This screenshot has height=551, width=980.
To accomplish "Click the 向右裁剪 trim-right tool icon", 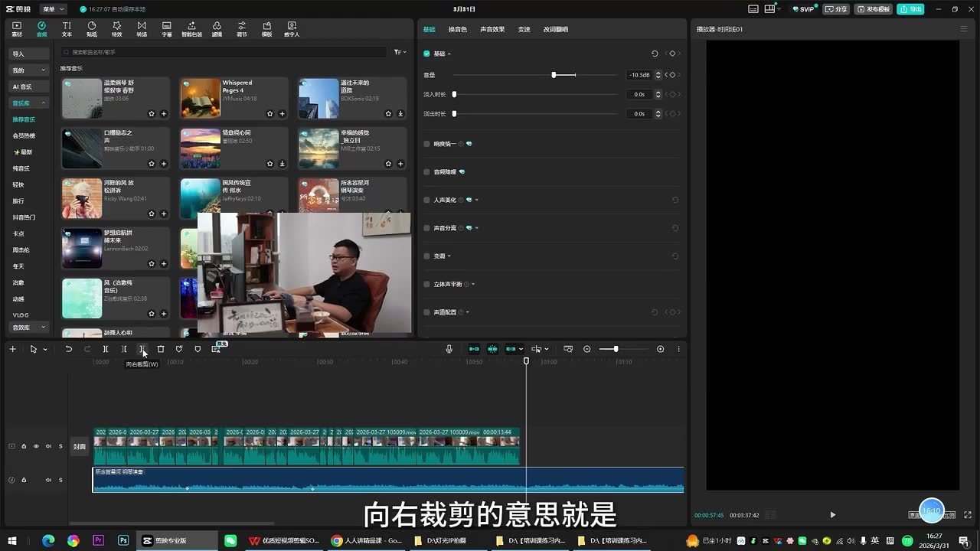I will 142,349.
